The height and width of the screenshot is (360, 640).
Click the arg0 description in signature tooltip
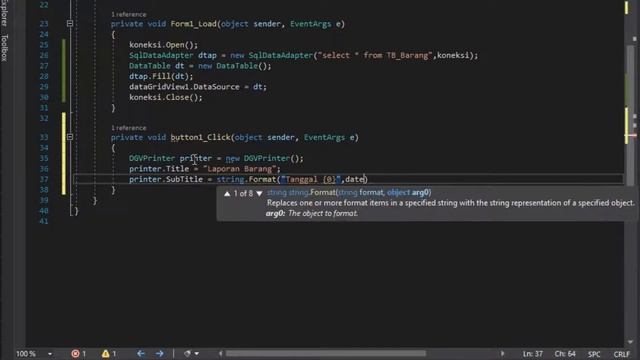coord(312,213)
